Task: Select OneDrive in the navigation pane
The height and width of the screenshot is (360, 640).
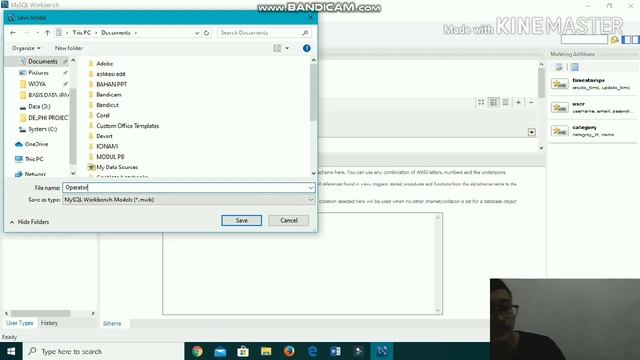Action: point(36,144)
